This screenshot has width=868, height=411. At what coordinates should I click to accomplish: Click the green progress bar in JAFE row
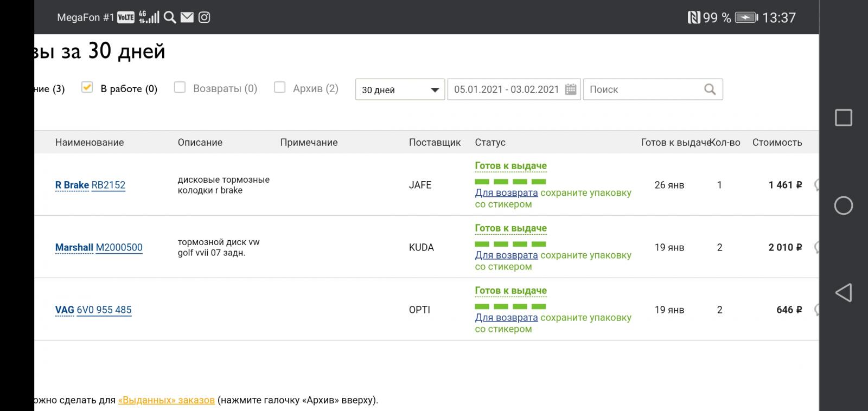(x=510, y=182)
